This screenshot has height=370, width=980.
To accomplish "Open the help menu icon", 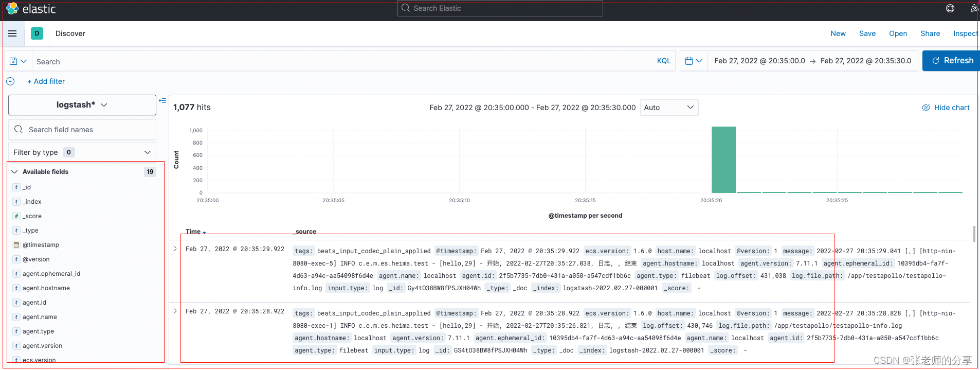I will (x=950, y=8).
